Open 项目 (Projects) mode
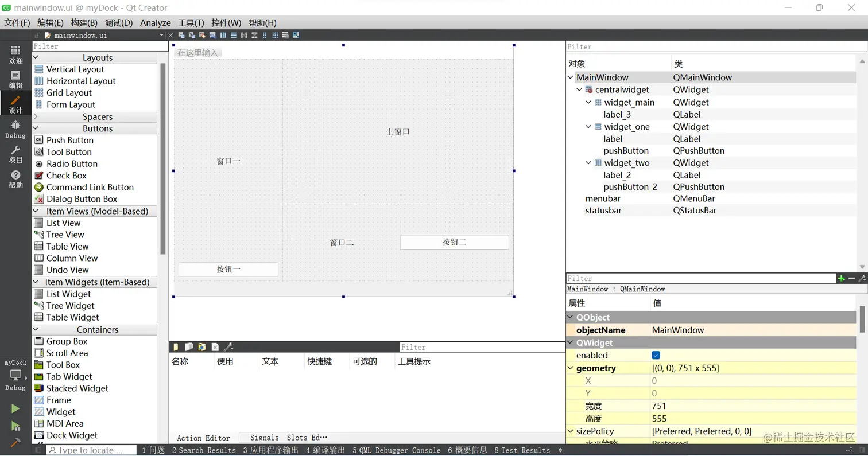The image size is (868, 456). [x=15, y=154]
